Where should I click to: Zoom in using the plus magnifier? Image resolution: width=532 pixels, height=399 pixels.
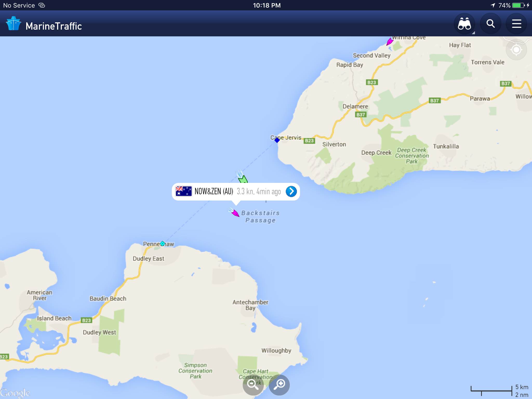point(279,385)
